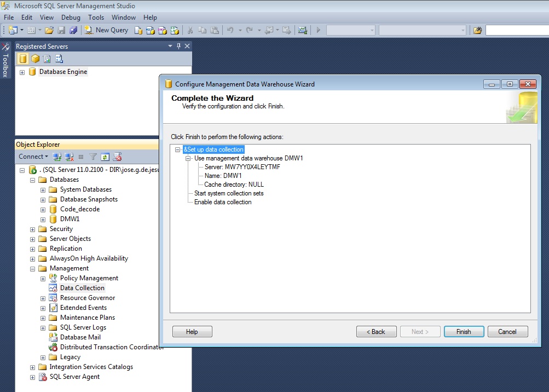Click the Find in Files icon

pos(478,30)
